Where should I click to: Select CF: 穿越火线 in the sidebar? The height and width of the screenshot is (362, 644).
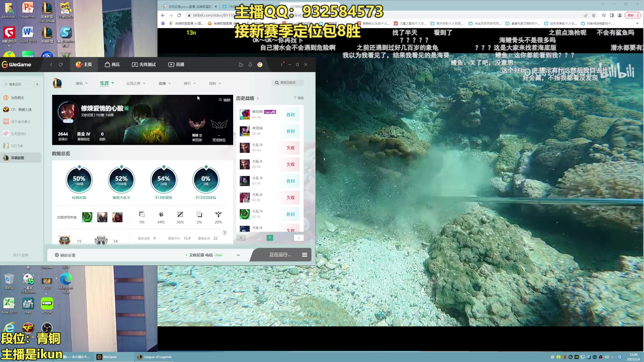(21, 110)
